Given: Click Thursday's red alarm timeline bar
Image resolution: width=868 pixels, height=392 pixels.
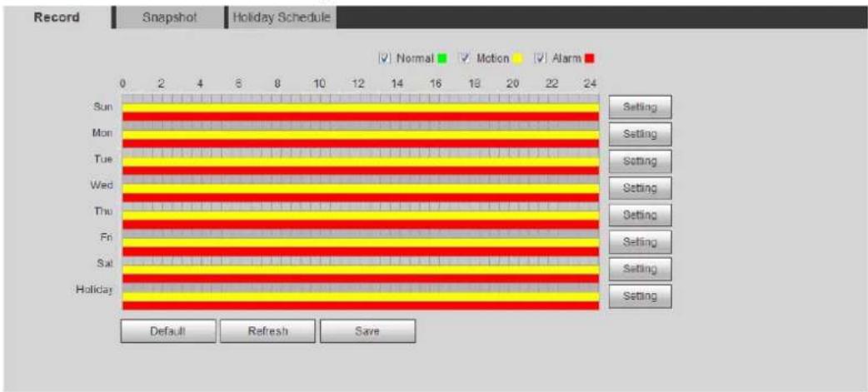Looking at the screenshot, I should coord(361,224).
